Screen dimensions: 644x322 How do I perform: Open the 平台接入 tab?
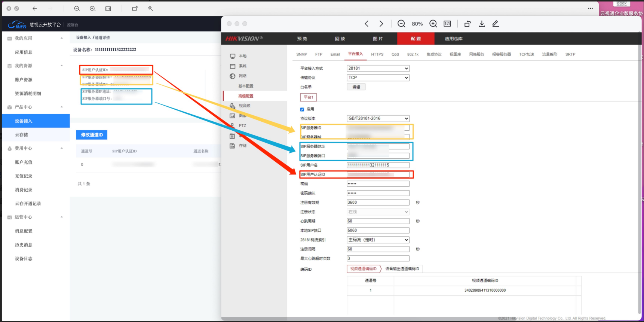pos(355,54)
